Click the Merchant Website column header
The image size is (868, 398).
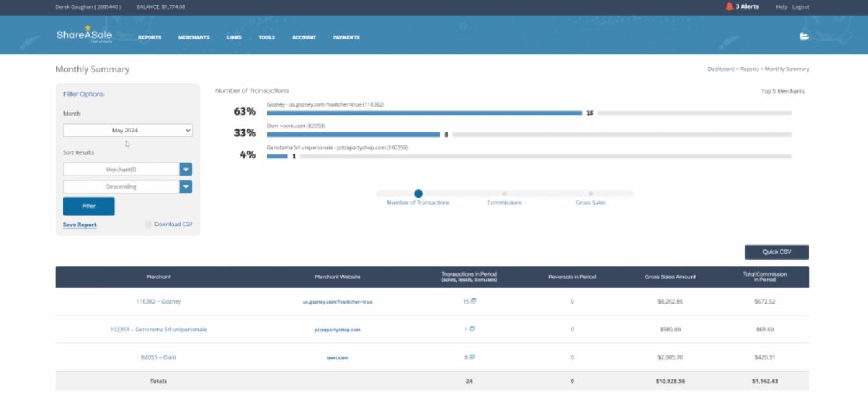tap(338, 277)
